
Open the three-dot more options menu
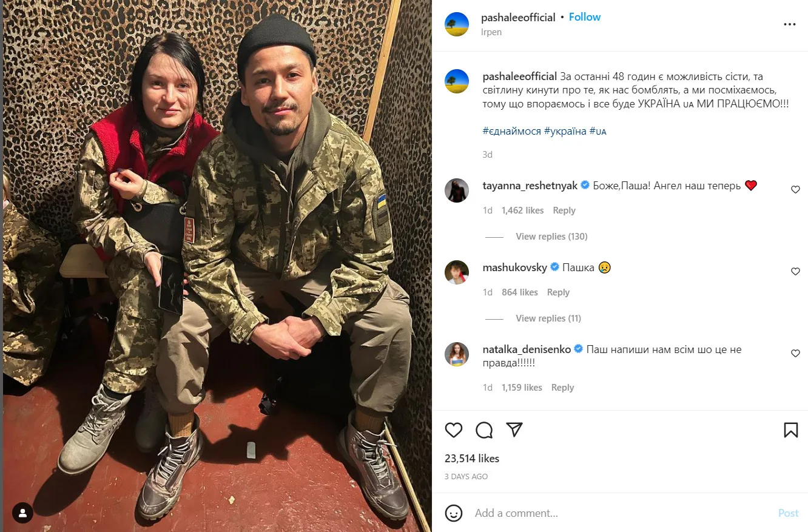pyautogui.click(x=789, y=25)
